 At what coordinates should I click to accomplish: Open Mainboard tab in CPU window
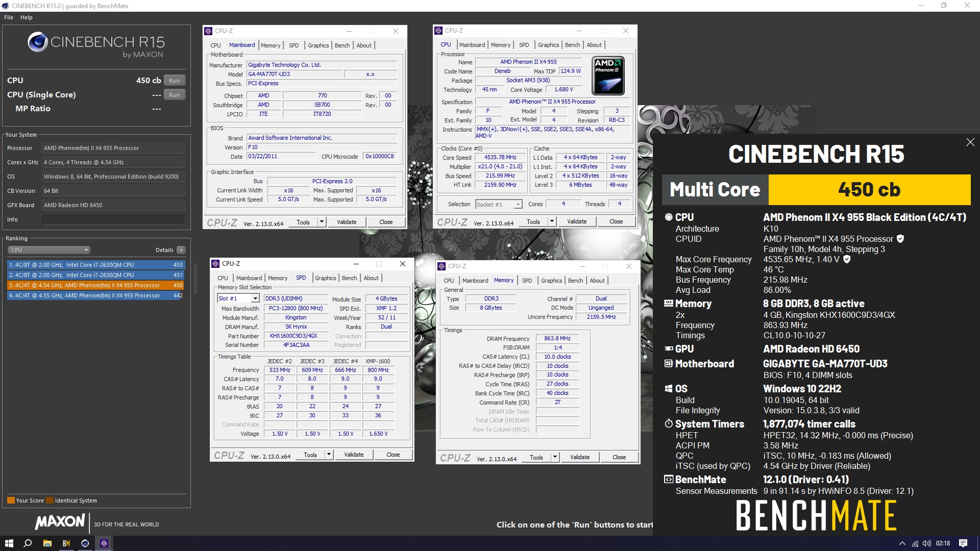472,45
